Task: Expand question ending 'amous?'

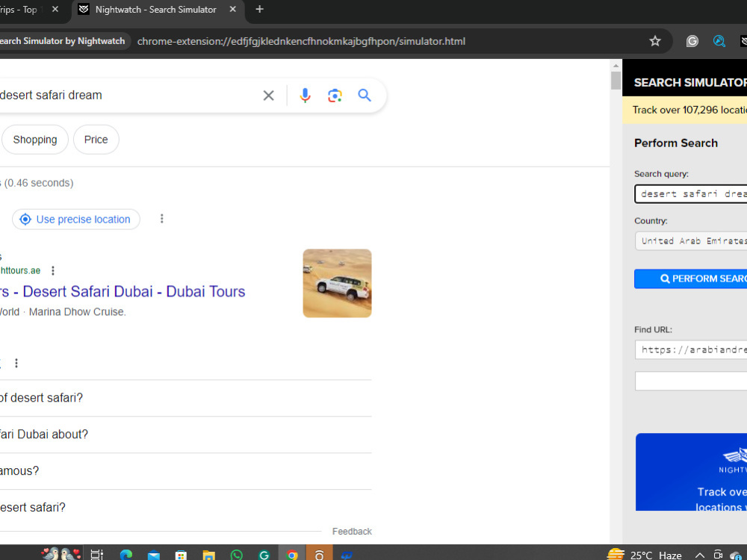Action: 186,471
